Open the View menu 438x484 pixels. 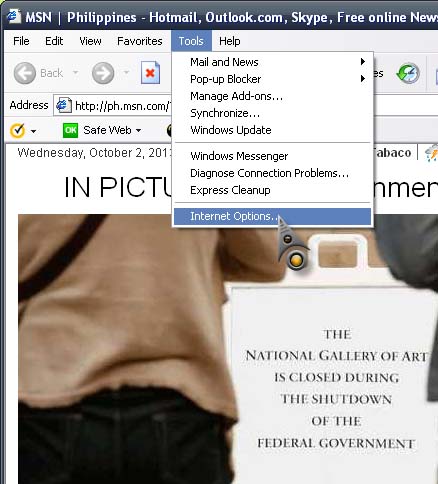coord(90,41)
